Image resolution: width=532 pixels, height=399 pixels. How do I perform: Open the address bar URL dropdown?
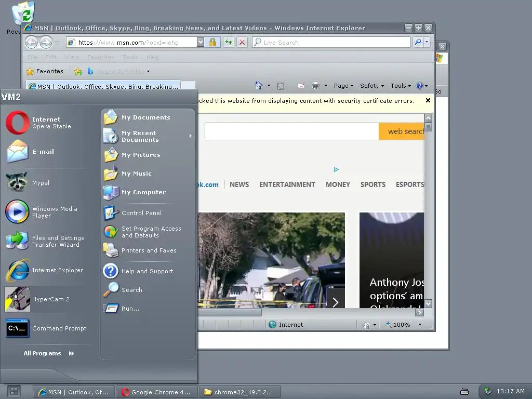tap(201, 42)
